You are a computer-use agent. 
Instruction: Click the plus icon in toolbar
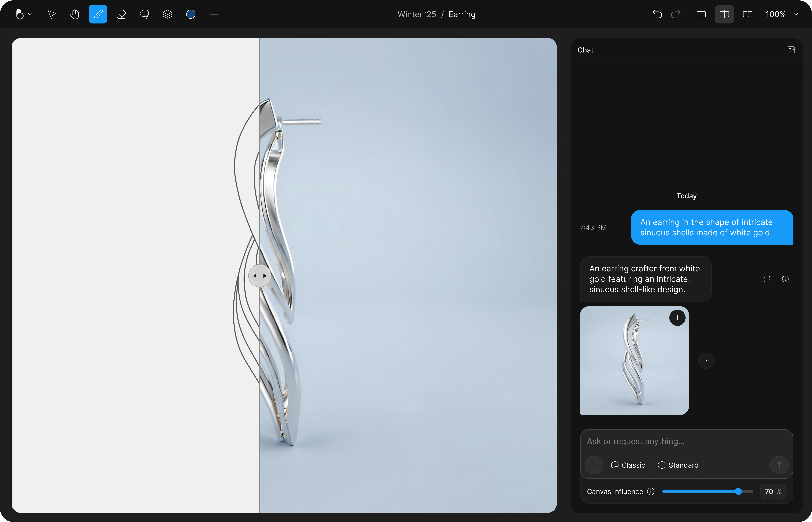214,14
